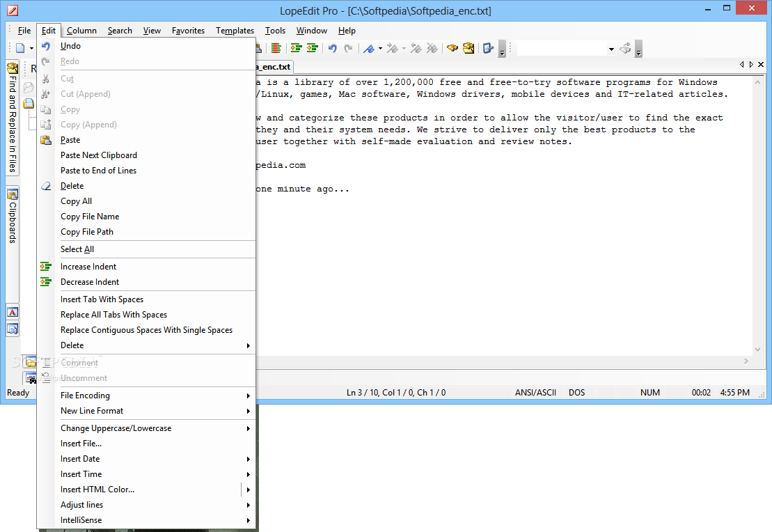Click the enc.txt document tab
The height and width of the screenshot is (532, 772).
[274, 67]
